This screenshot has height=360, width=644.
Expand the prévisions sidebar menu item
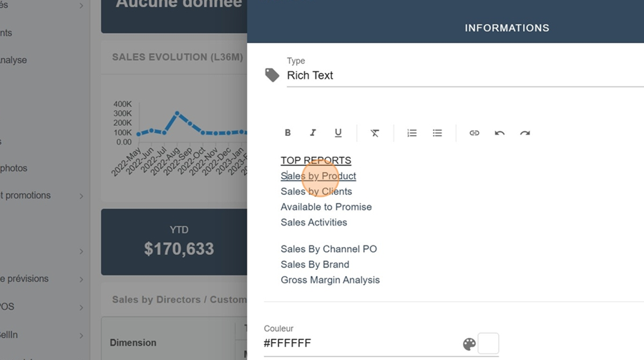coord(82,279)
